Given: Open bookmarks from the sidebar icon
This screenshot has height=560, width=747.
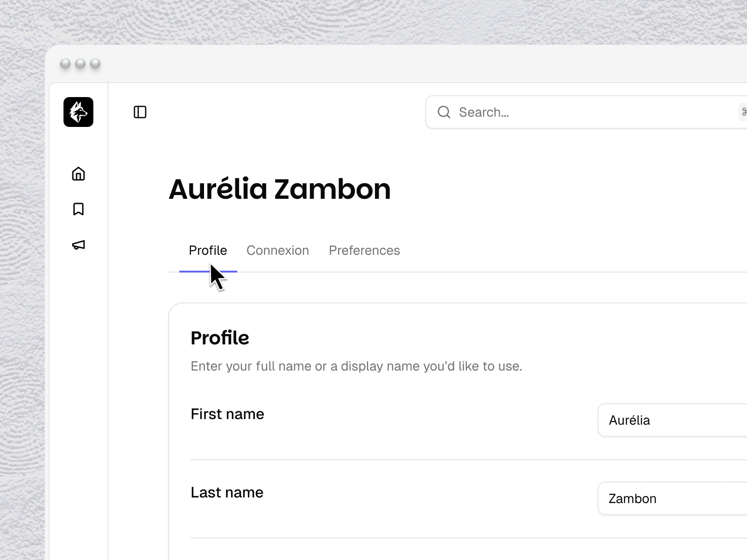Looking at the screenshot, I should pyautogui.click(x=78, y=209).
